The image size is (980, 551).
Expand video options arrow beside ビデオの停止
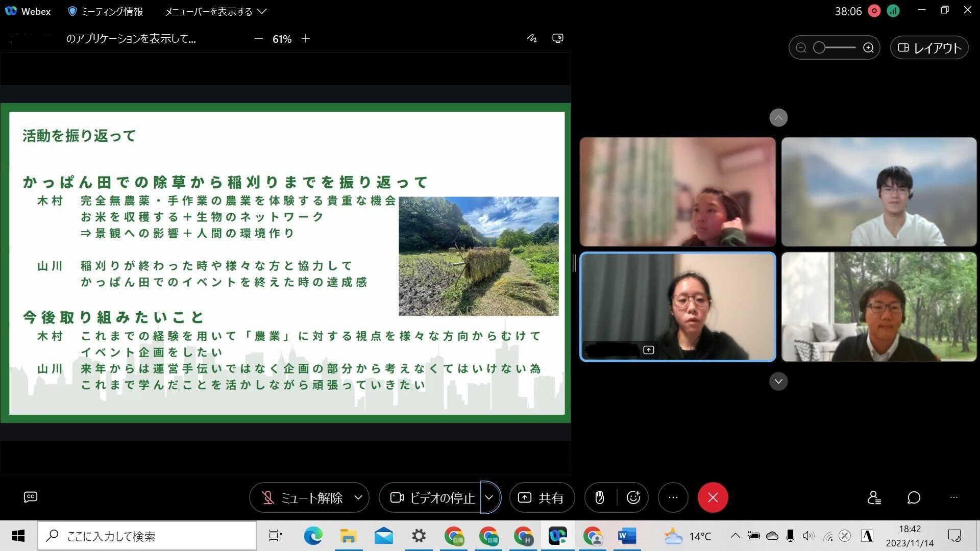(489, 497)
